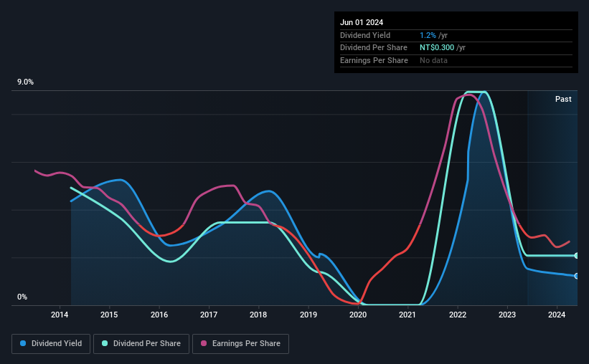Viewport: 589px width, 364px height.
Task: Click the 2020 x-axis label
Action: pos(358,315)
